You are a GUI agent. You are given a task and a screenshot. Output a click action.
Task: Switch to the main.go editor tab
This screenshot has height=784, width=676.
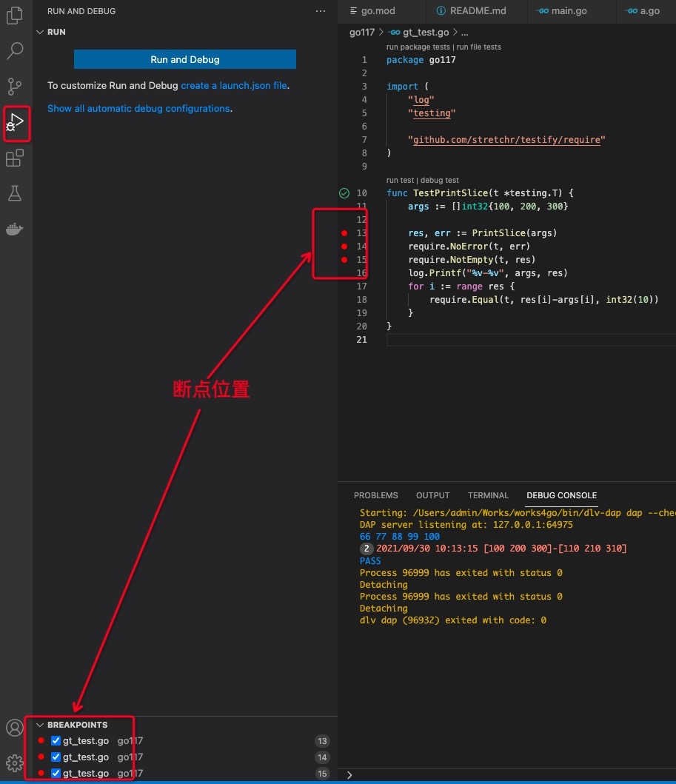tap(563, 11)
